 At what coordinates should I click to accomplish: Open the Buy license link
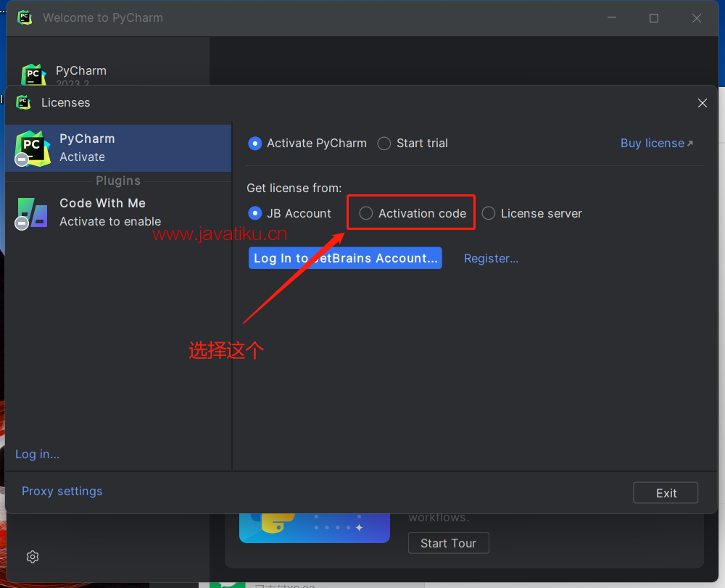pos(657,144)
